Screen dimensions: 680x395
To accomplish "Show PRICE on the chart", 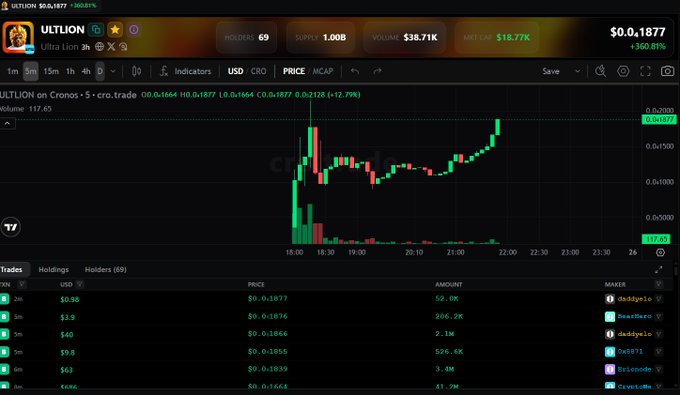I will (x=294, y=71).
